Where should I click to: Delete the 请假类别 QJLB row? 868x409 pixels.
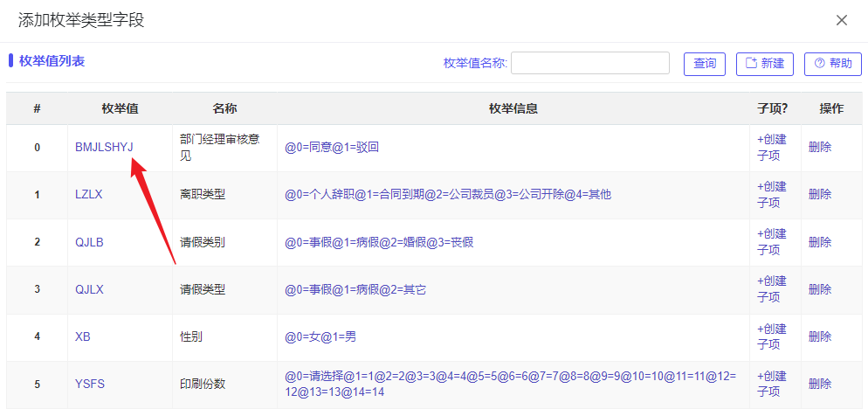820,242
